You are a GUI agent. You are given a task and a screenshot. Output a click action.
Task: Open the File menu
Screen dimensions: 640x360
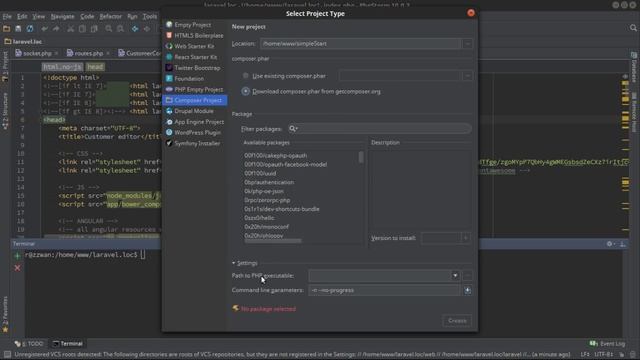click(x=7, y=17)
